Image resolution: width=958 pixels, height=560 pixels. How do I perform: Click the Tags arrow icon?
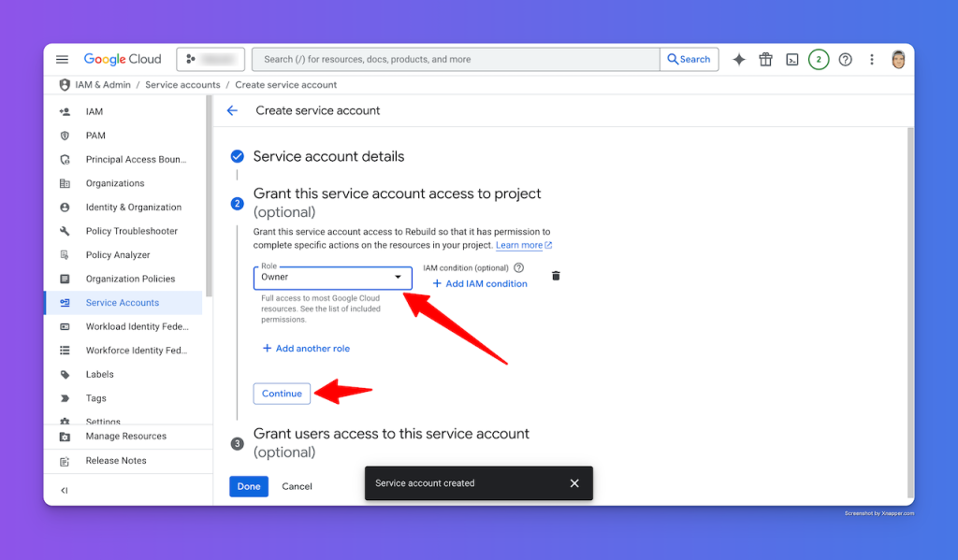65,398
